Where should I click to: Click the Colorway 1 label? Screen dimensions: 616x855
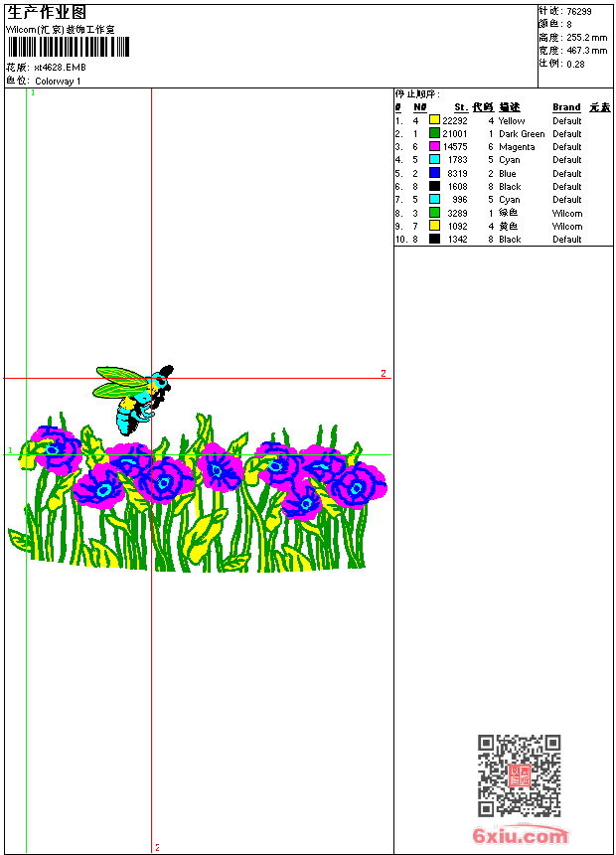click(58, 82)
